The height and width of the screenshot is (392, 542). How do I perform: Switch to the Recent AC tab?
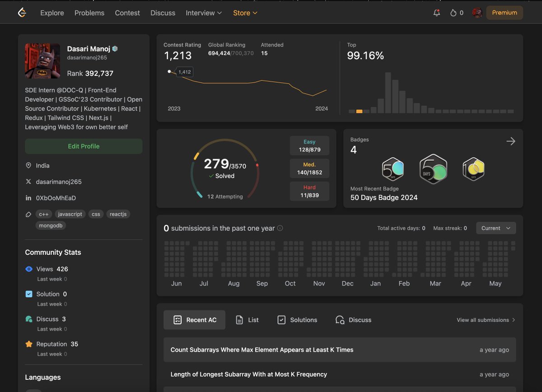[x=194, y=320]
